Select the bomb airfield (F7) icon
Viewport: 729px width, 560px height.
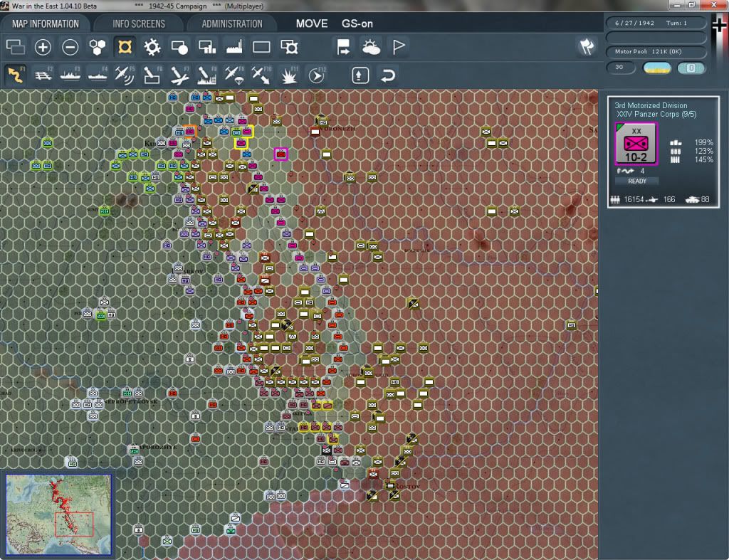(x=179, y=75)
